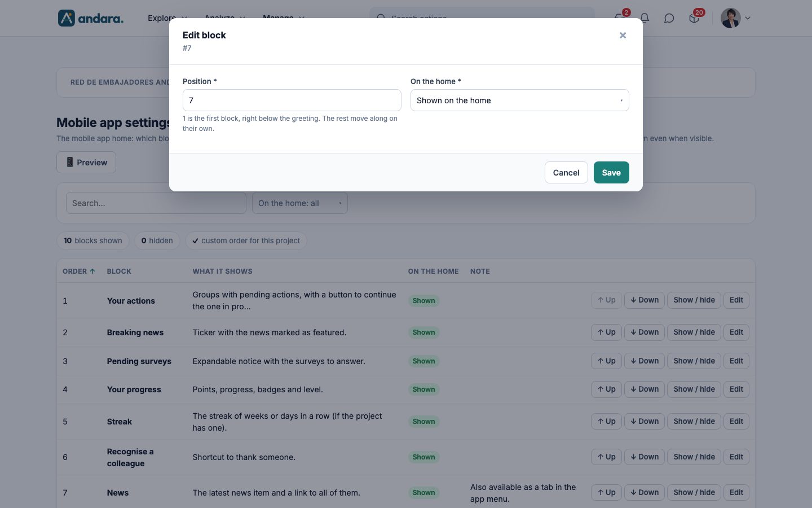Click the Breaking news block name

pos(135,332)
